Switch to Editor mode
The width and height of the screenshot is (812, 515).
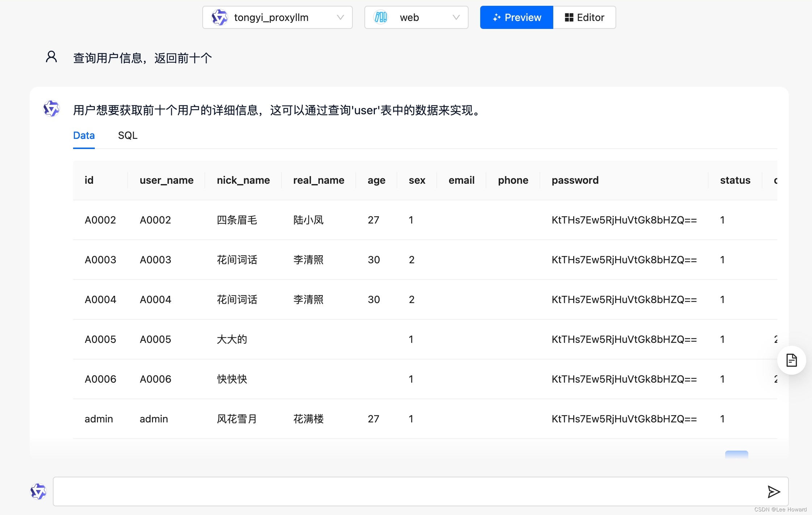click(x=584, y=17)
